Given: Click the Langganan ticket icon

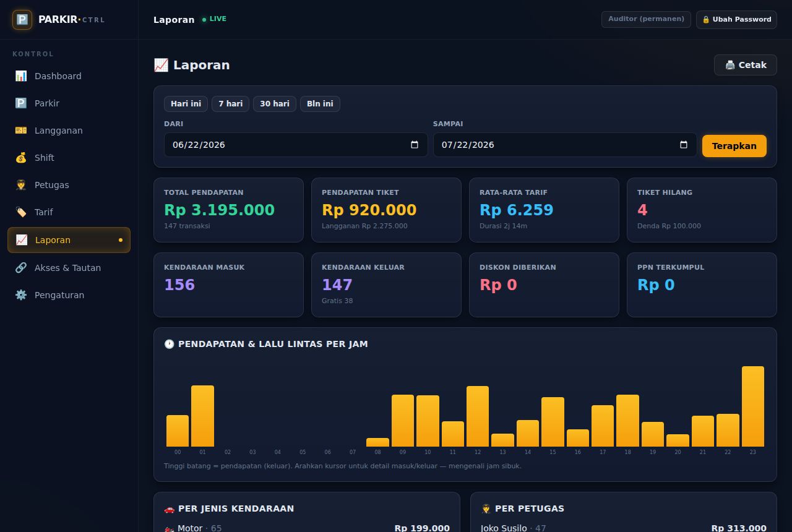Looking at the screenshot, I should point(21,131).
